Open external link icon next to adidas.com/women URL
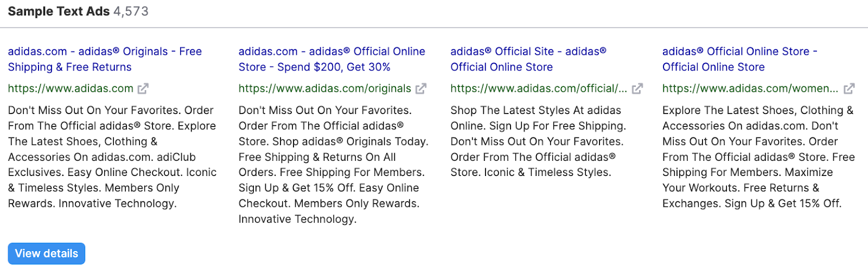 (x=849, y=89)
